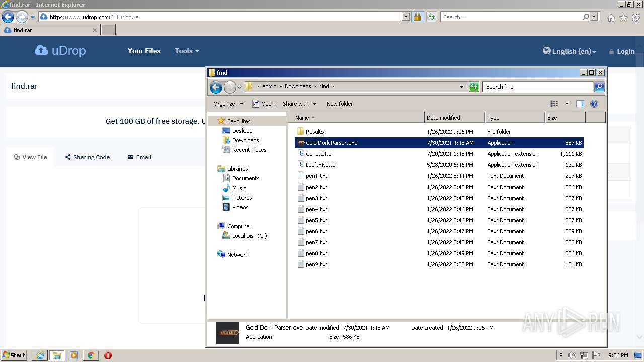The width and height of the screenshot is (644, 362).
Task: Click the search magnifier in find window
Action: 599,87
